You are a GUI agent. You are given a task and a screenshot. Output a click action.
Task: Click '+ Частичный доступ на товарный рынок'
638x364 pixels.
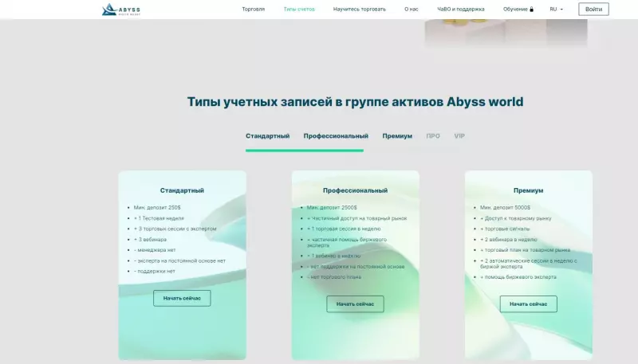click(356, 218)
